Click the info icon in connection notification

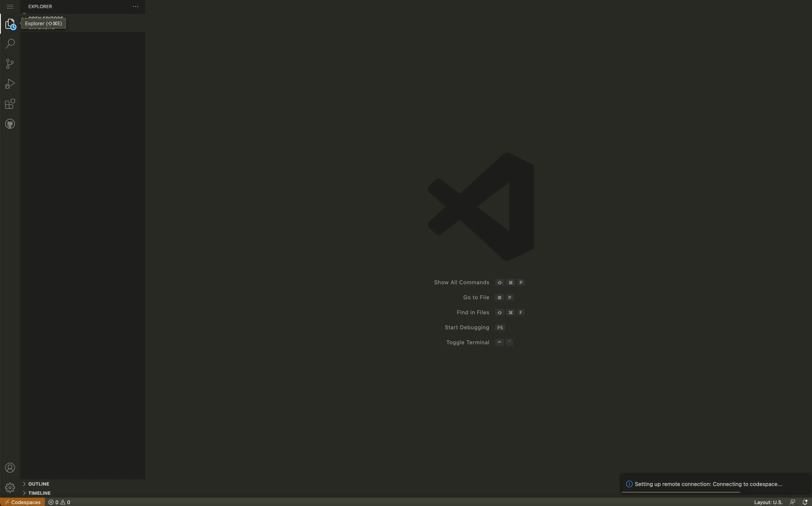(x=629, y=484)
